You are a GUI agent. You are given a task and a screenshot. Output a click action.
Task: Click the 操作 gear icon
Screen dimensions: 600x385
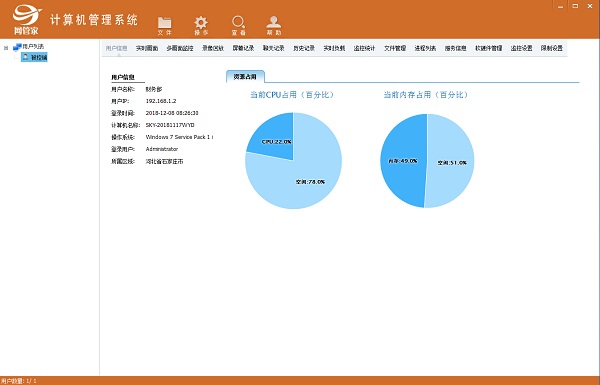(201, 23)
